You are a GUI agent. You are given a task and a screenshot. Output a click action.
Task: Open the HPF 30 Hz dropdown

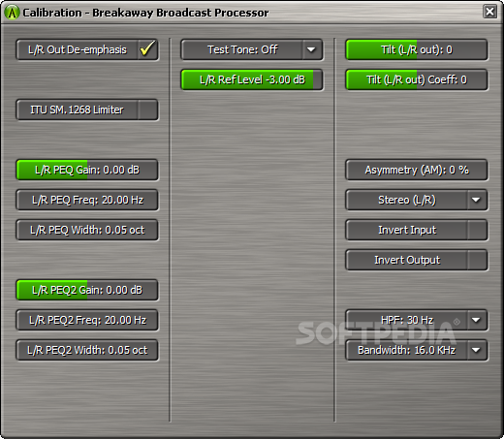click(477, 320)
